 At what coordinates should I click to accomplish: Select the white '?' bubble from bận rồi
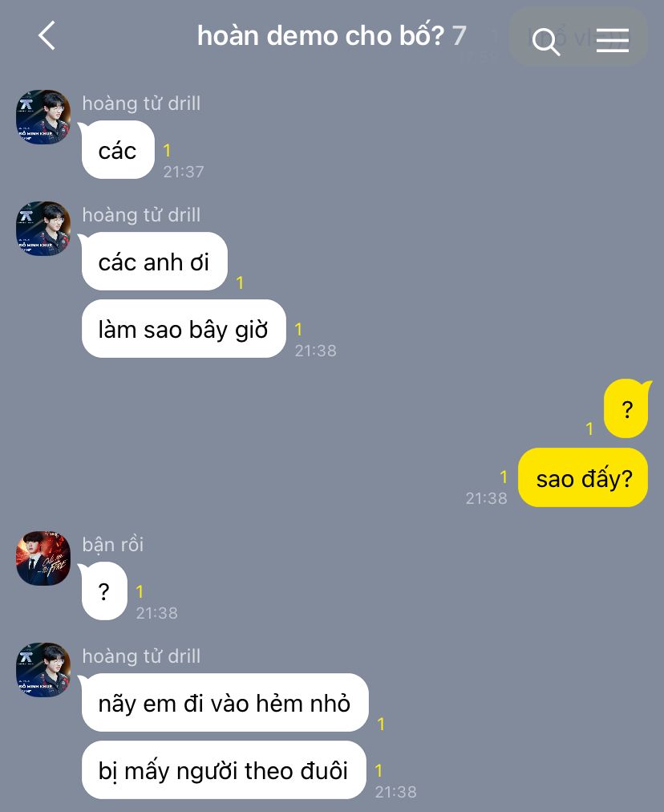(104, 591)
